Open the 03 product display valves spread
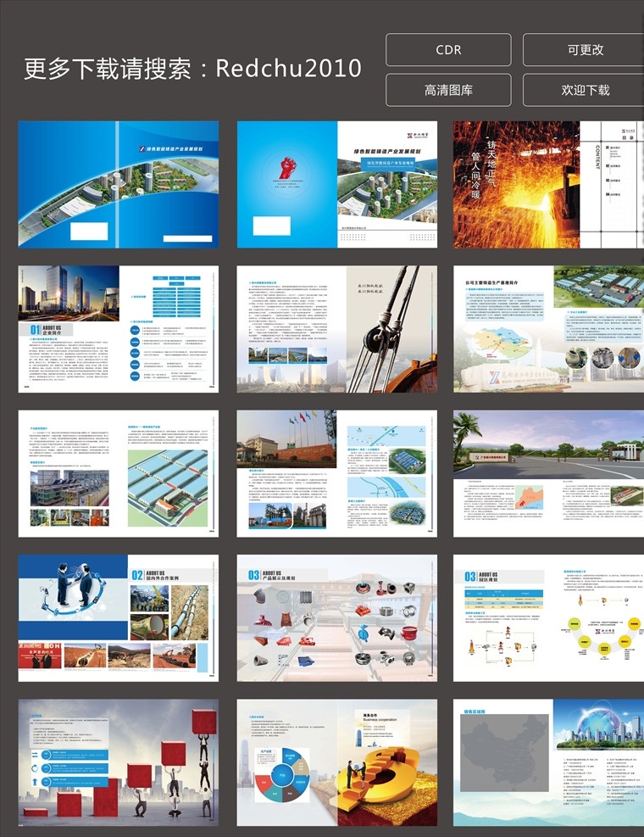 point(336,617)
